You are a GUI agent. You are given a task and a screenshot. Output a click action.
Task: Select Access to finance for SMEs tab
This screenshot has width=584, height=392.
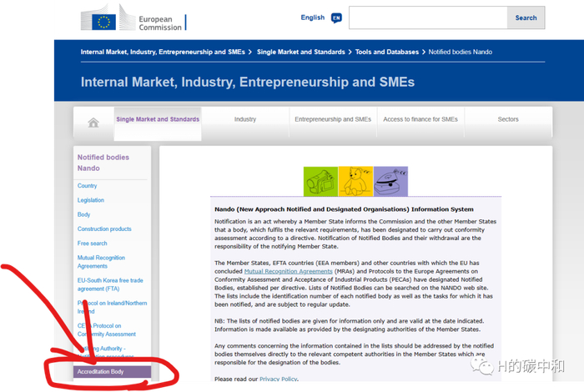(x=420, y=119)
